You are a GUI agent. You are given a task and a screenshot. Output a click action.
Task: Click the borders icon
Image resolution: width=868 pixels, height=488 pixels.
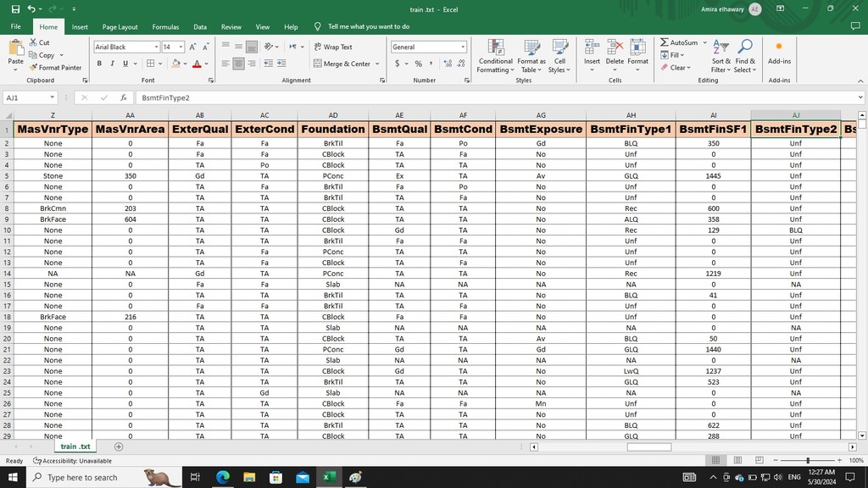coord(151,64)
